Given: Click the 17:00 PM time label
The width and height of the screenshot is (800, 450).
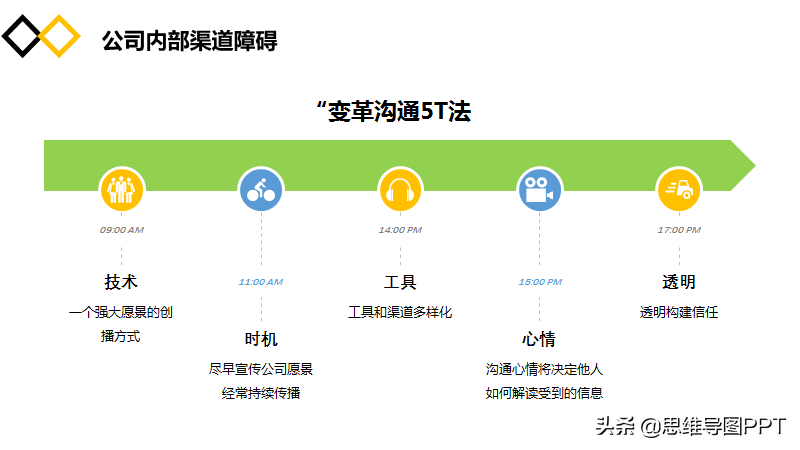Looking at the screenshot, I should pyautogui.click(x=679, y=230).
